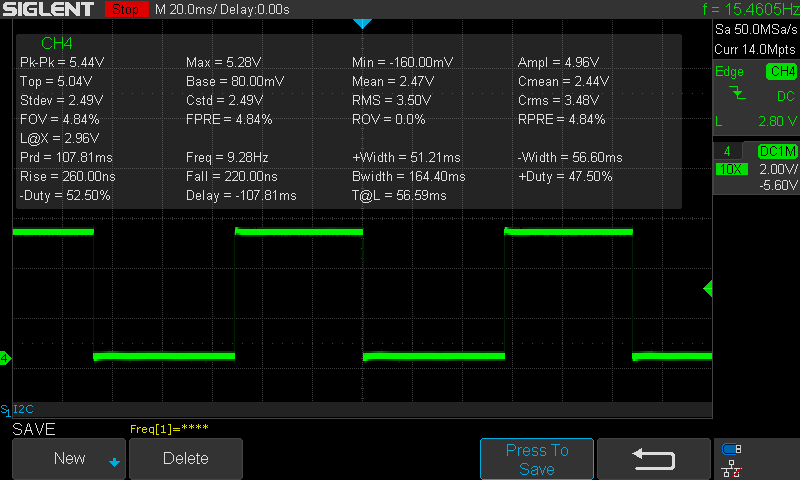Click the Freq = 9.28Hz measurement
The width and height of the screenshot is (800, 480).
[x=227, y=157]
